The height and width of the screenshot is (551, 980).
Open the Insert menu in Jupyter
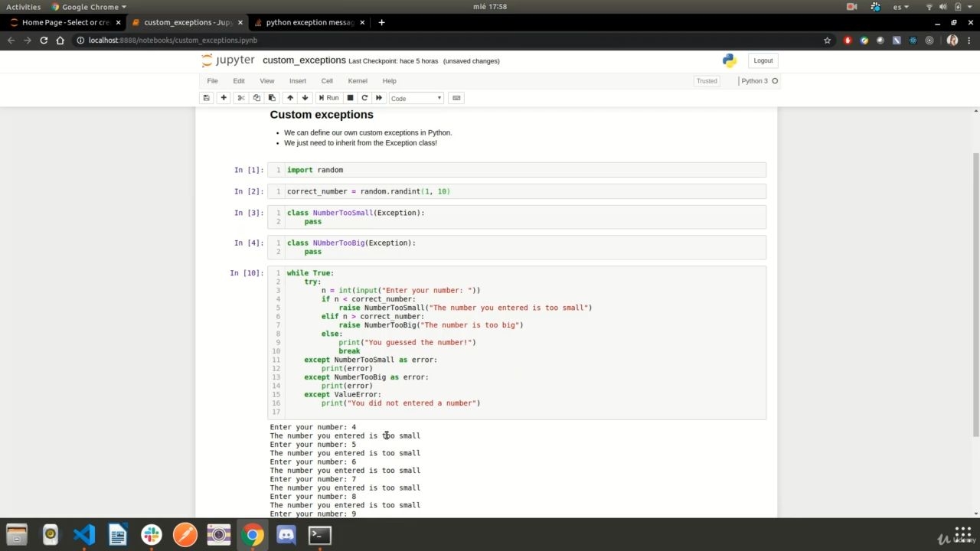coord(298,81)
